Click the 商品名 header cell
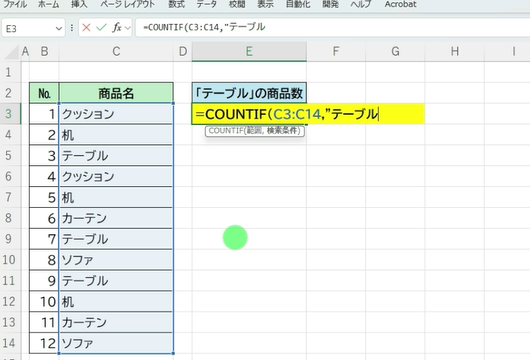Viewport: 530px width, 360px height. (x=116, y=93)
